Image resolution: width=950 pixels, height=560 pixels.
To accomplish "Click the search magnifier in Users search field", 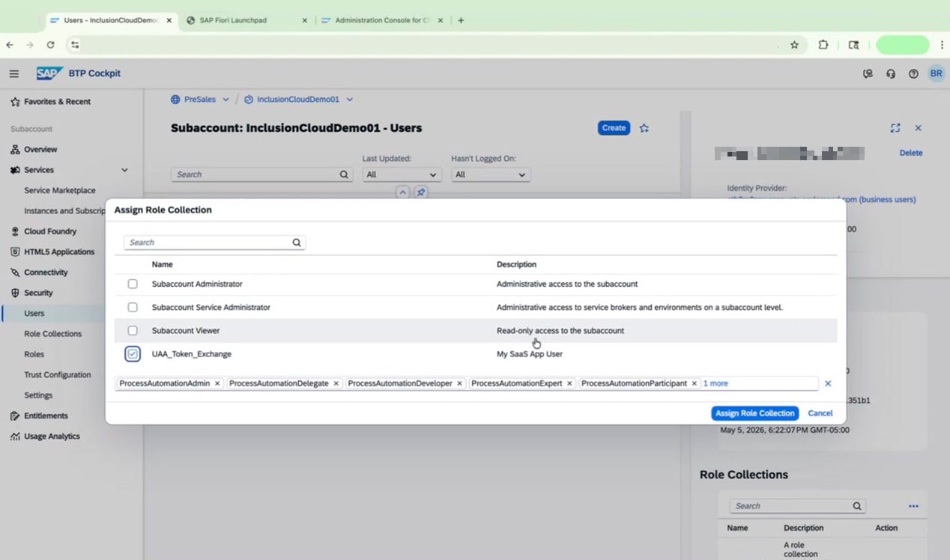I will [344, 174].
